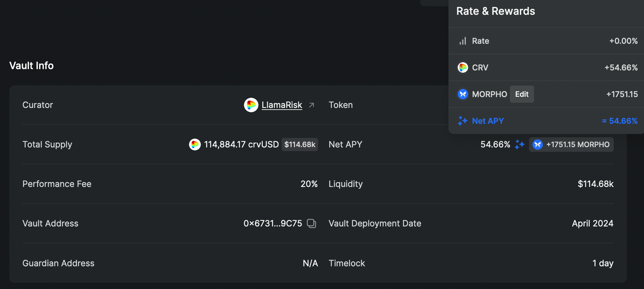Click the '+54.66%' CRV reward value

(x=621, y=67)
